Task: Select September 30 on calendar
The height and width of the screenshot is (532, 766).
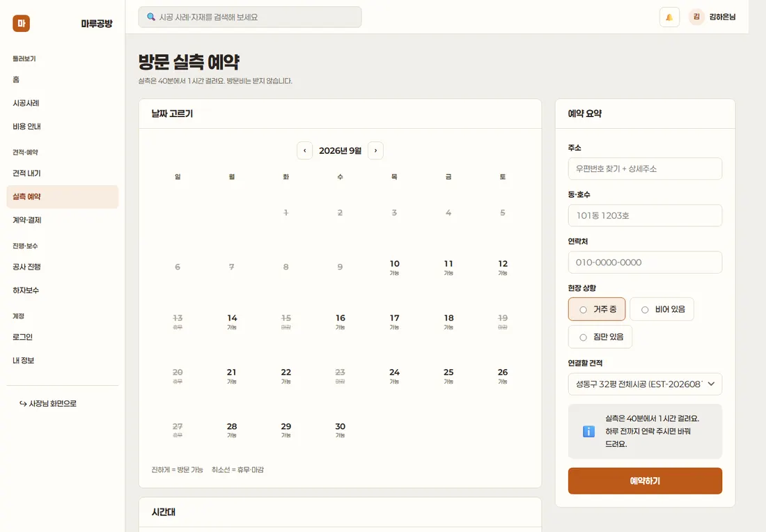Action: tap(341, 430)
